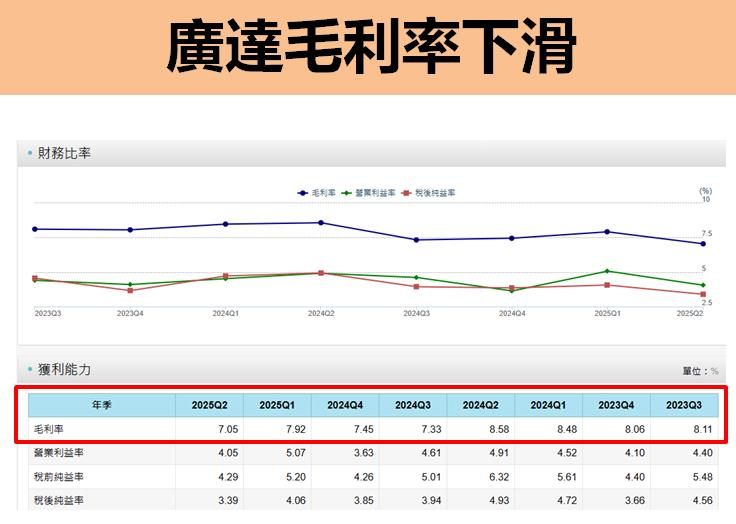
Task: Click the 2025Q2 chart x-axis label
Action: tap(690, 313)
